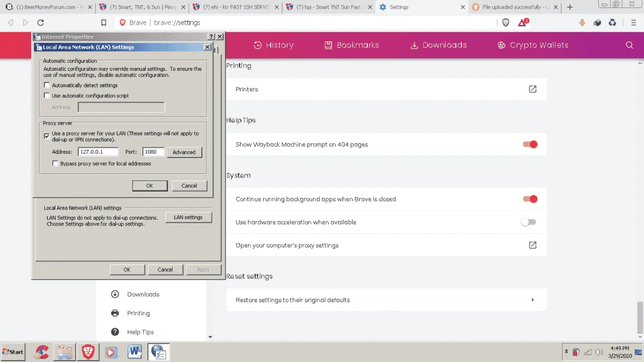Bookmark this page with the bookmark icon

(104, 23)
